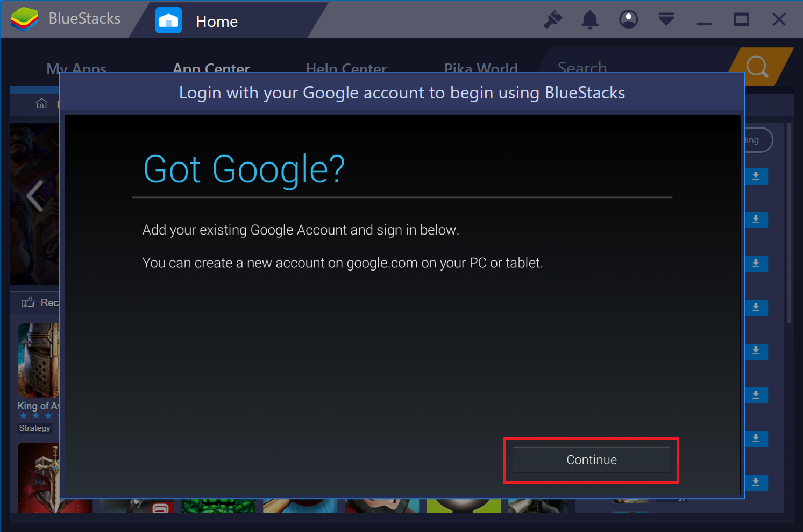Click the fourth download icon in right list
The width and height of the screenshot is (803, 532).
tap(756, 307)
